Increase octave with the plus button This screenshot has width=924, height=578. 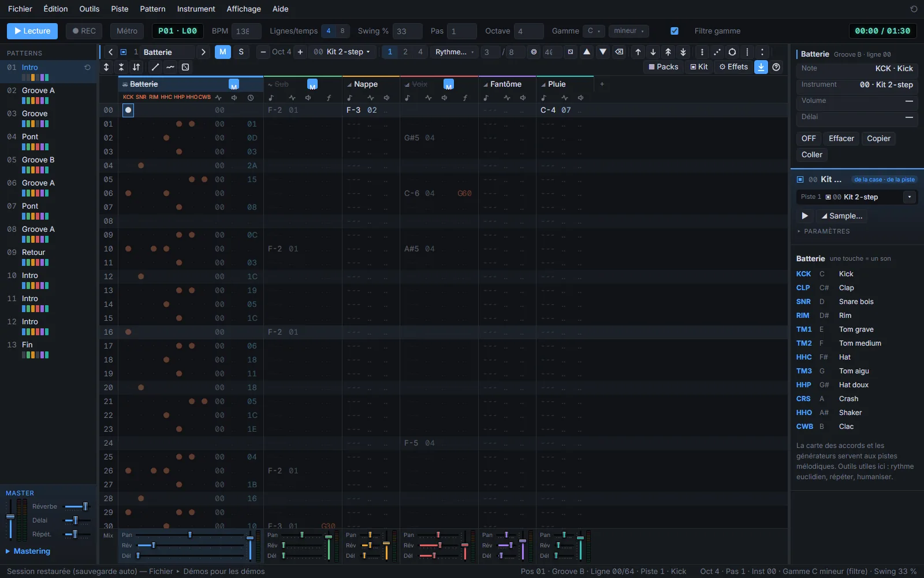300,52
